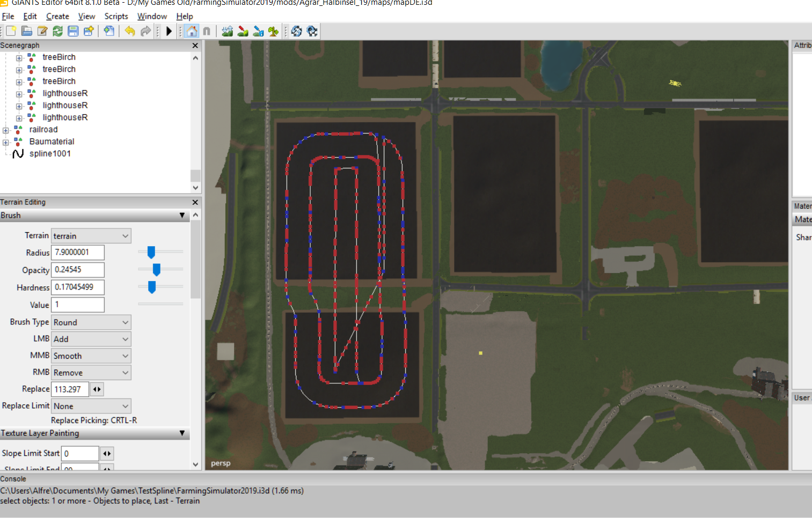Expand the railroad node in Scenegraph
The image size is (812, 518).
(x=6, y=130)
